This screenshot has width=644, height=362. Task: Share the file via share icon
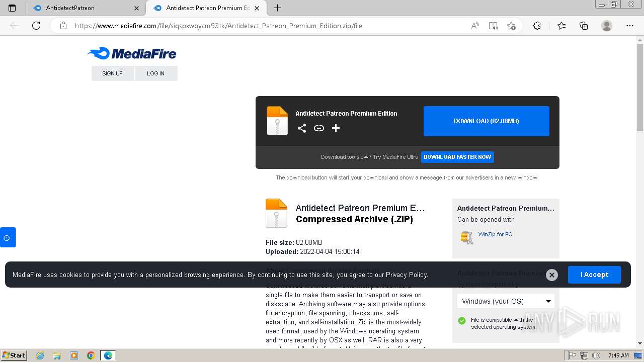pos(302,128)
